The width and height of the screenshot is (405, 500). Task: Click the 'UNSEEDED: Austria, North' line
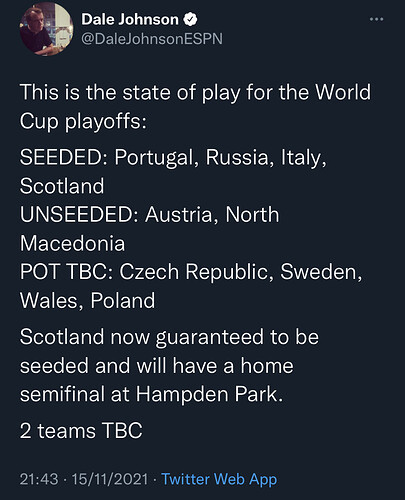point(149,214)
